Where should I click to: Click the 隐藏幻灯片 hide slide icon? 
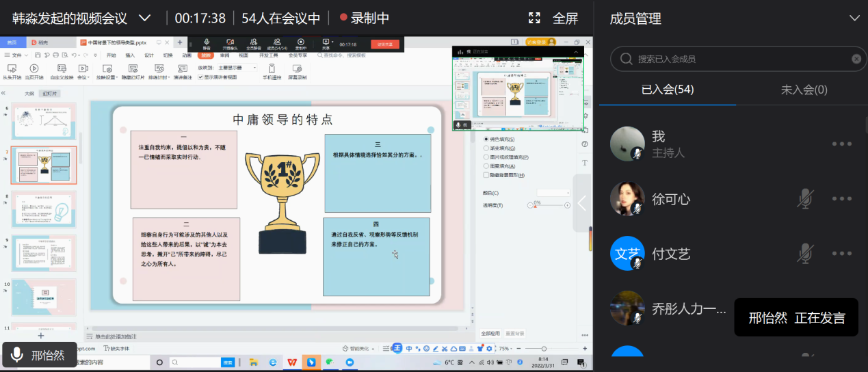pyautogui.click(x=133, y=68)
